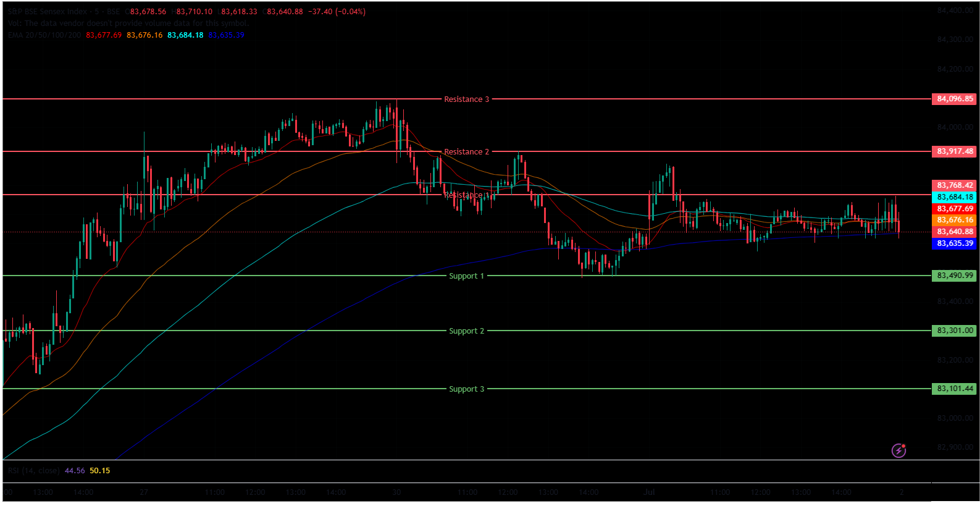Select the RSI (14, close) indicator legend
Viewport: 980px width, 506px height.
coord(34,471)
